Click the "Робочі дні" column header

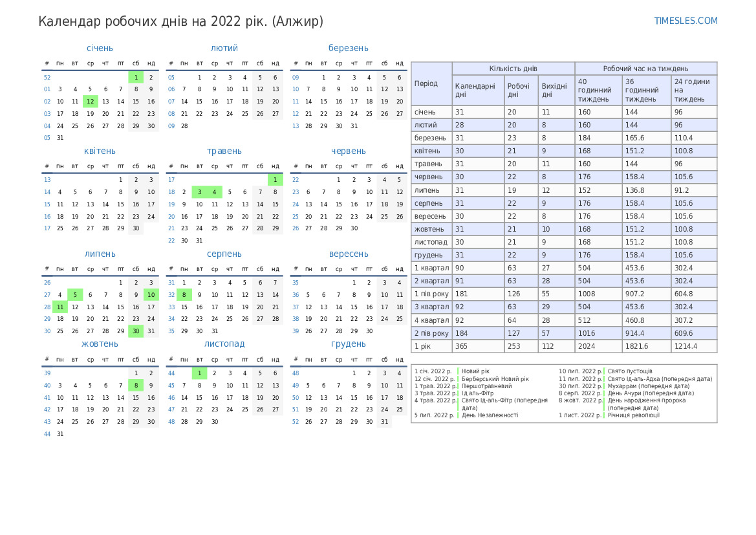[x=521, y=90]
